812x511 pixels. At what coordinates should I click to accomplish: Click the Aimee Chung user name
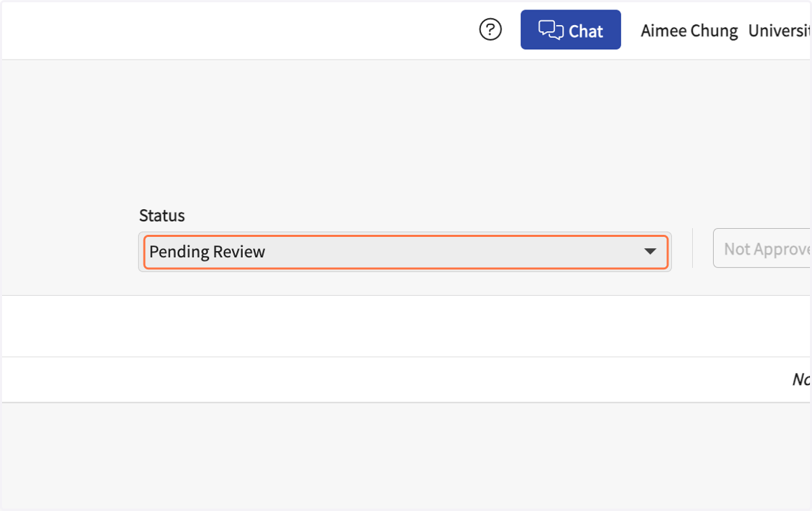(689, 31)
